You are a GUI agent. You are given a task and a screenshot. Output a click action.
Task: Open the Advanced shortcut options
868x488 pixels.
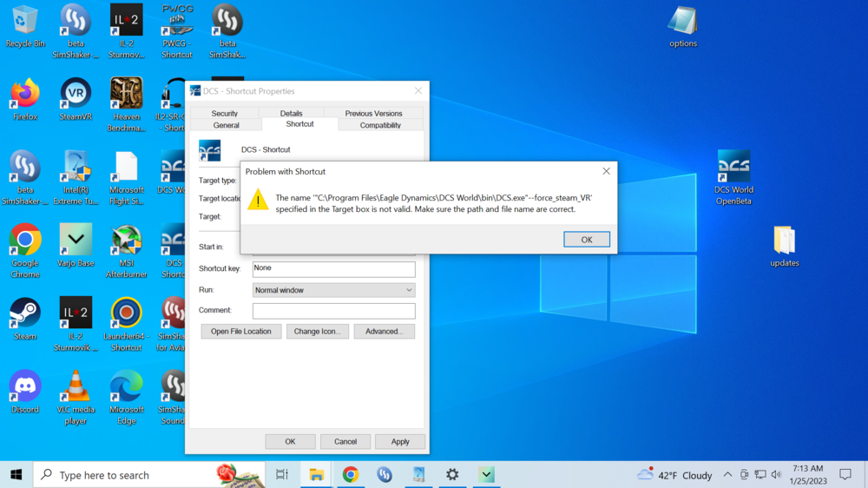click(385, 331)
